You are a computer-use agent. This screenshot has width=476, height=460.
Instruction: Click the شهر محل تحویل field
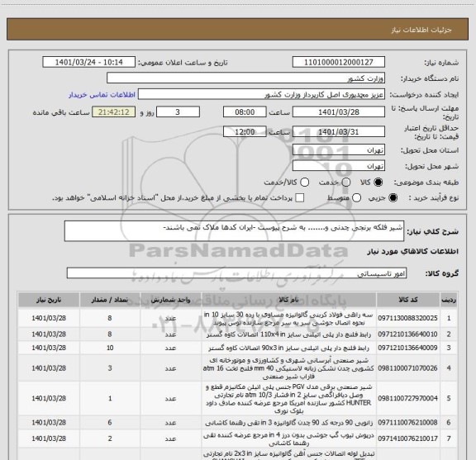(339, 166)
